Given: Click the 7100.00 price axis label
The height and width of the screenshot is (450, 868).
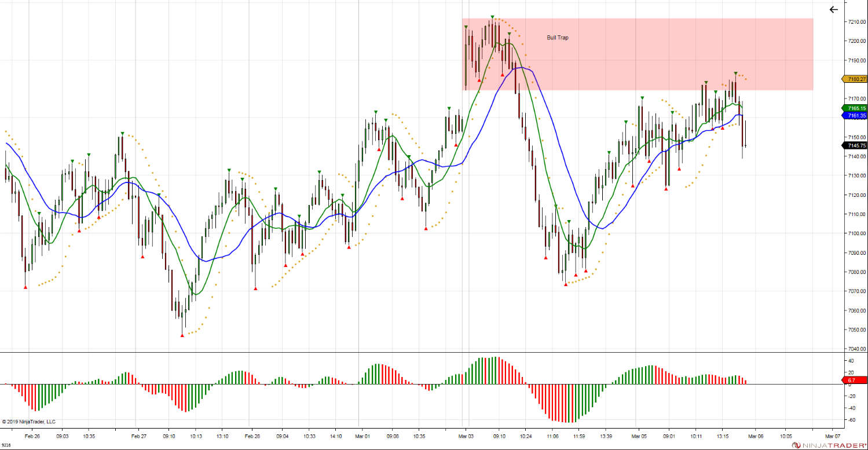Looking at the screenshot, I should point(856,233).
